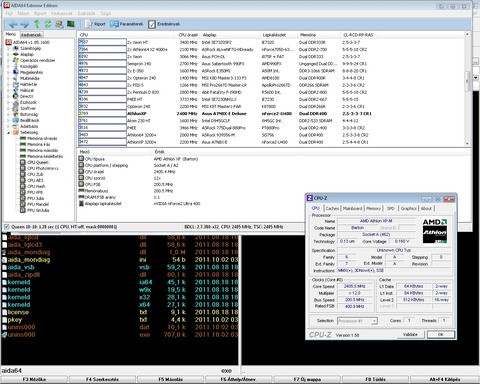The image size is (480, 384).
Task: Select the DirectX tree icon
Action: 16,96
